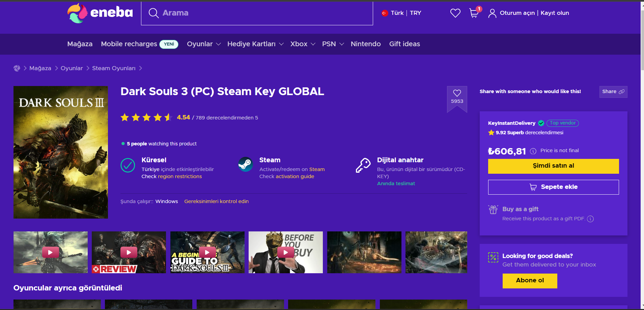Play the first gameplay video thumbnail
Screen dimensions: 644x310
(51, 252)
